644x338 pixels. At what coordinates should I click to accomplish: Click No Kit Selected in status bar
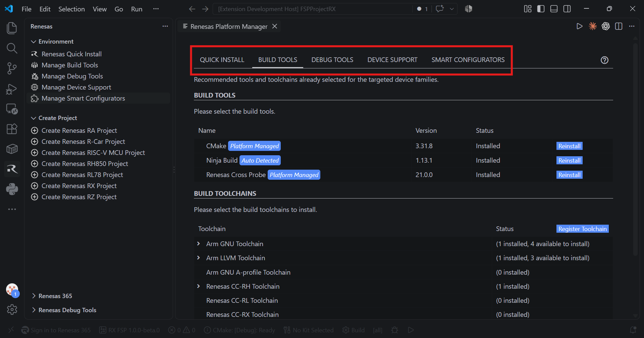click(309, 330)
